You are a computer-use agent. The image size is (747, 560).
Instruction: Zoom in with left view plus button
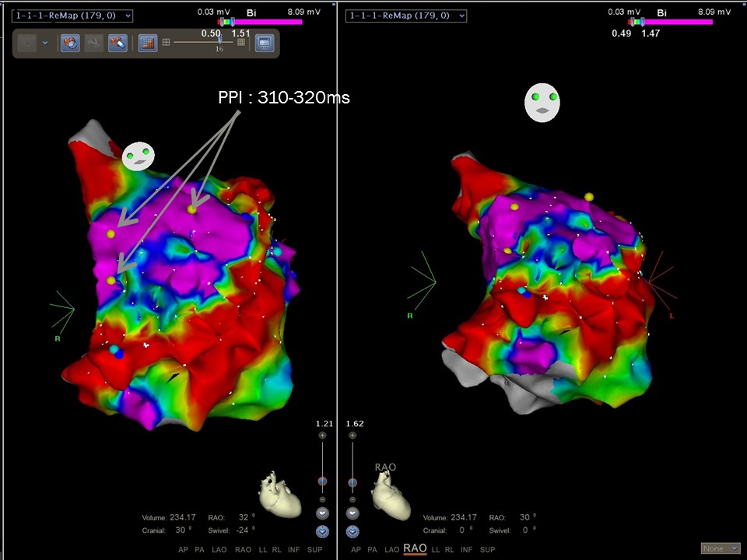(322, 436)
